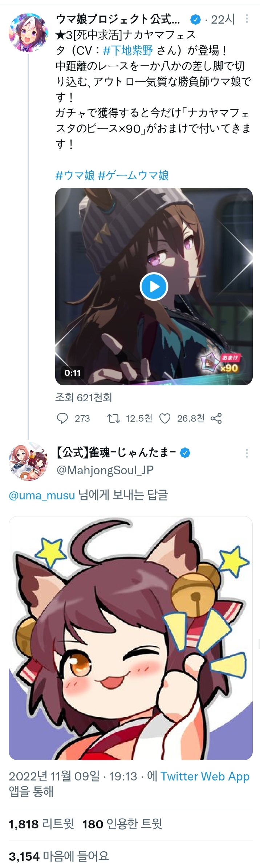The width and height of the screenshot is (260, 868).
Task: Share the Uma Musume tweet
Action: point(216,418)
